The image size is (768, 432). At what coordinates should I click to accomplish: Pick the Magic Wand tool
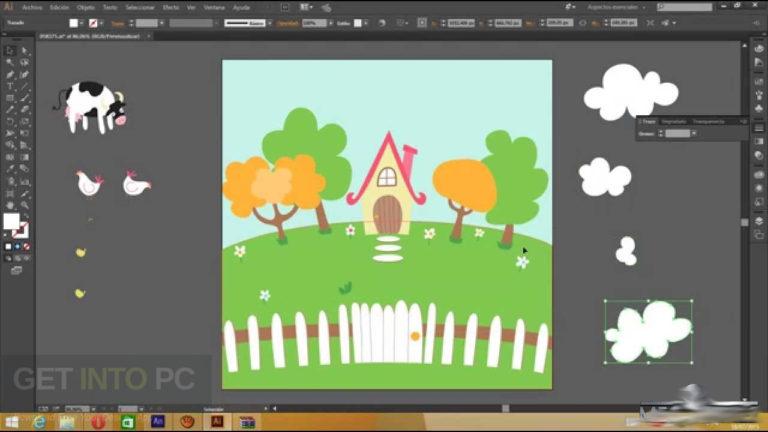[10, 63]
